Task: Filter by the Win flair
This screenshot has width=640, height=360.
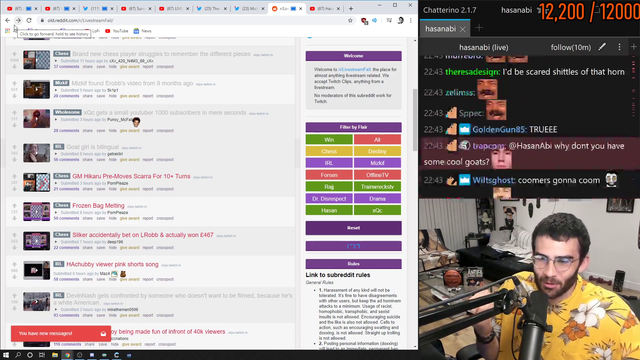Action: 329,140
